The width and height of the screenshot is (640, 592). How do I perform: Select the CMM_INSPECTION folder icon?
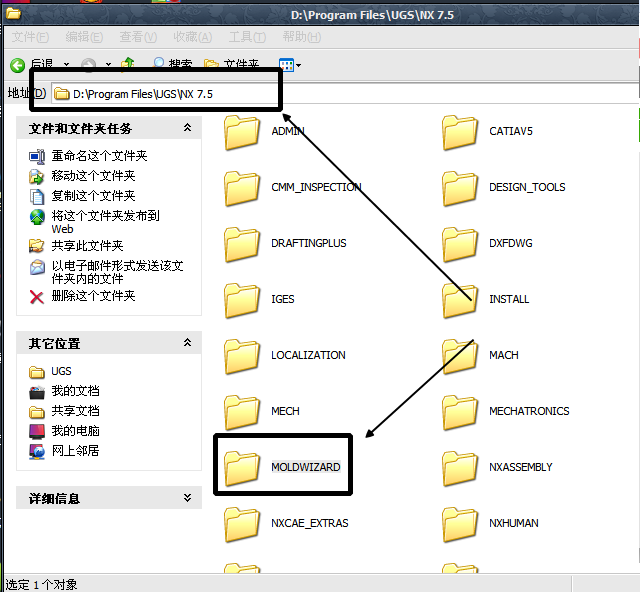pyautogui.click(x=242, y=188)
